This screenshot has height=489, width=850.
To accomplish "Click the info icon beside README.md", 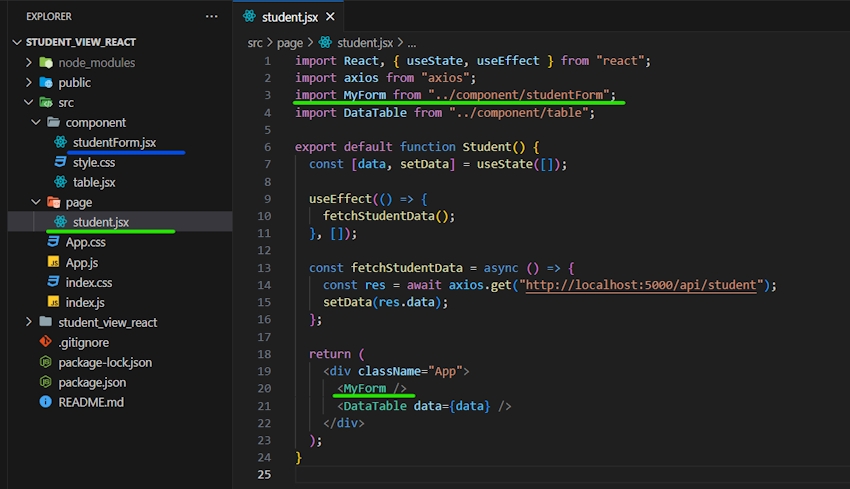I will click(x=45, y=403).
